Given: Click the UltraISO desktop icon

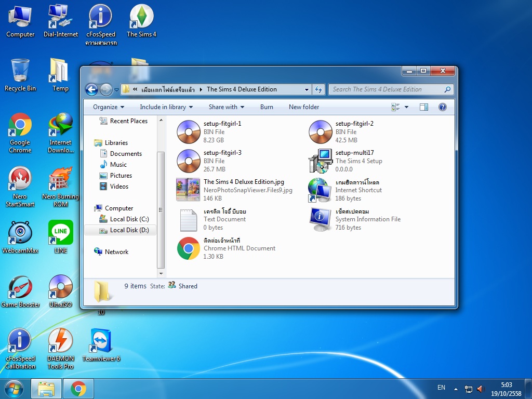Looking at the screenshot, I should click(61, 287).
